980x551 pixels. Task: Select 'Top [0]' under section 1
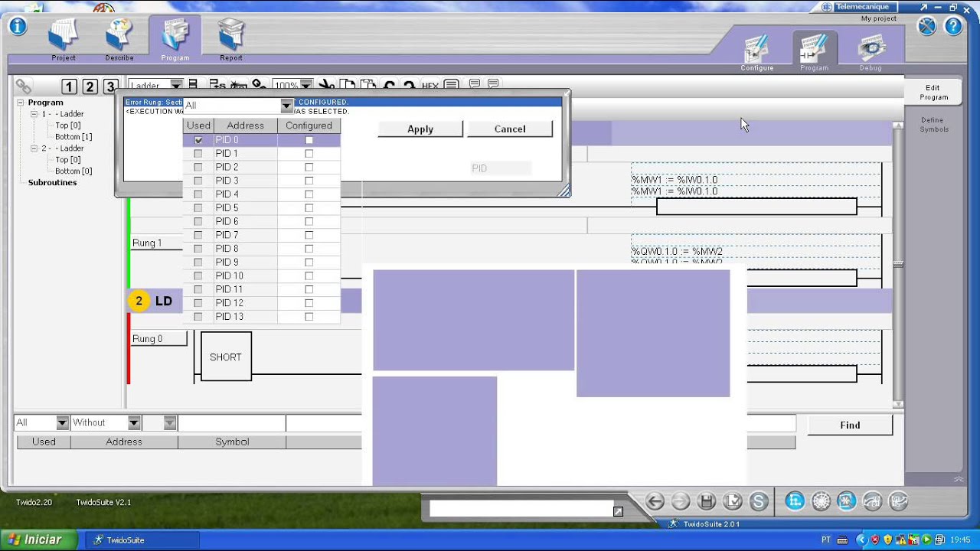67,126
